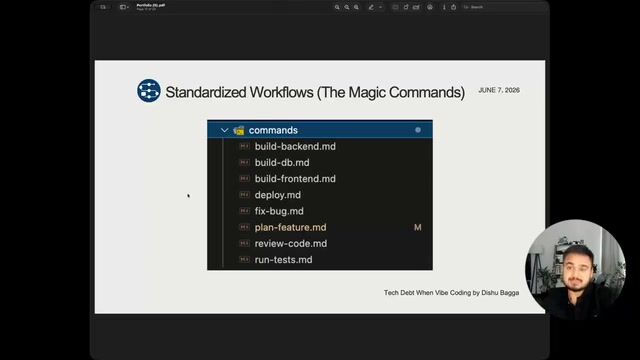Click the commands folder icon
640x360 pixels.
[x=239, y=130]
